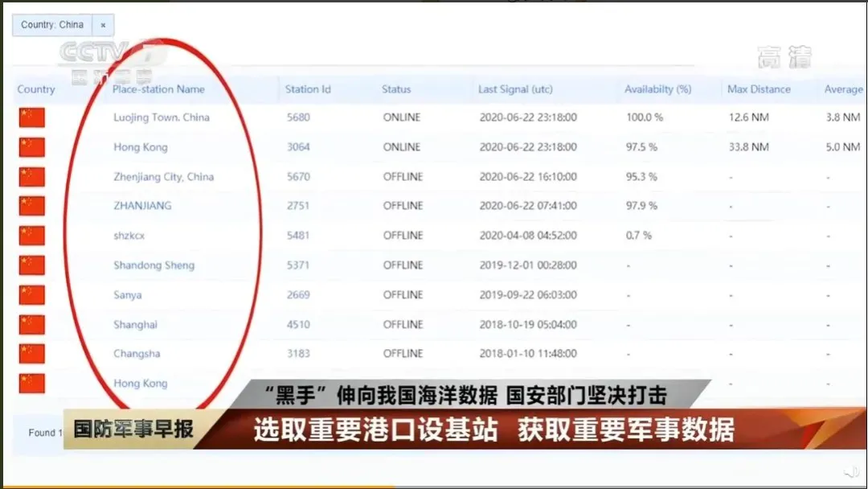This screenshot has height=489, width=868.
Task: Sort by Place-station Name column header
Action: click(158, 89)
